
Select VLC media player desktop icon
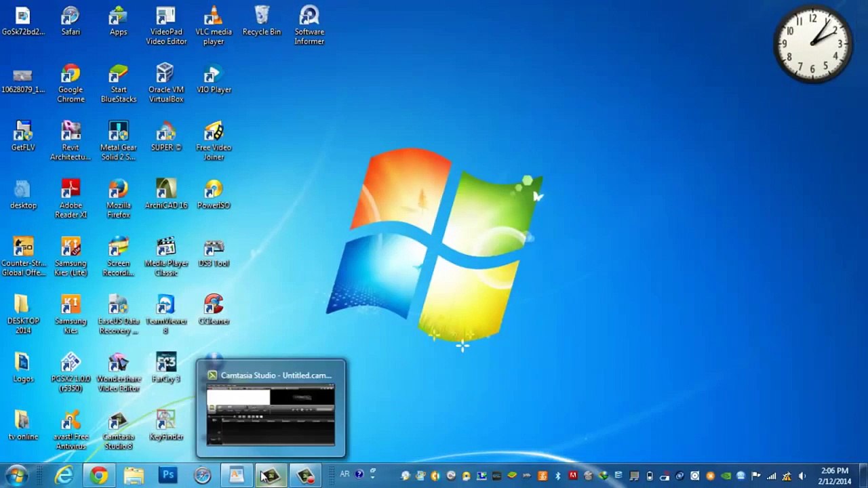(214, 26)
